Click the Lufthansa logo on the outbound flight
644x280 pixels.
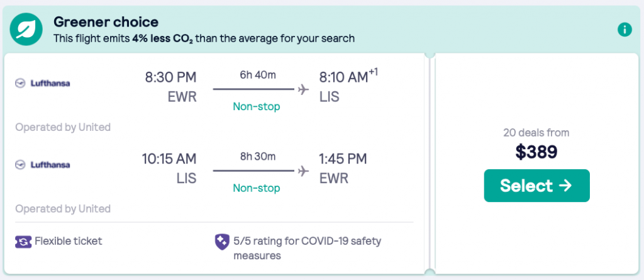coord(43,83)
